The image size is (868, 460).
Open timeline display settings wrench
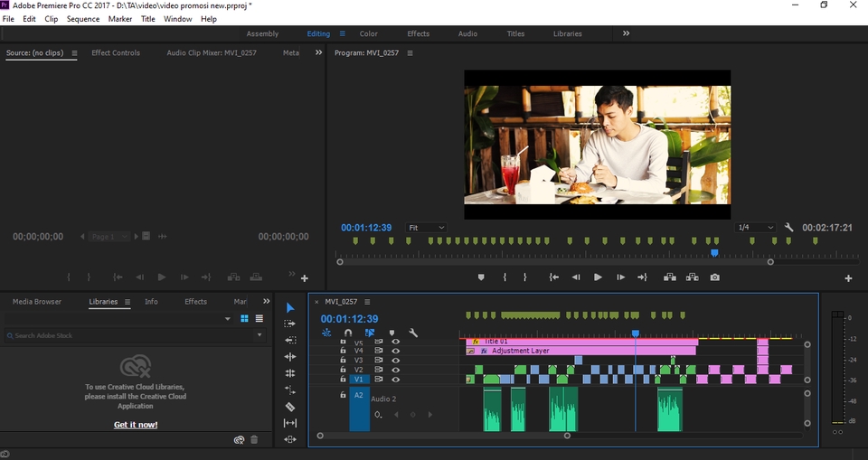(x=413, y=333)
